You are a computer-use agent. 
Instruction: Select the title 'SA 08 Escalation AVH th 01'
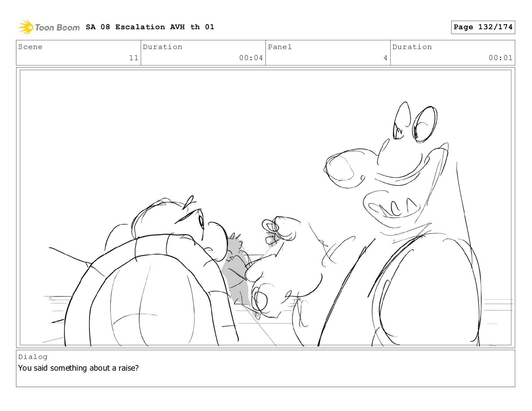pyautogui.click(x=150, y=27)
